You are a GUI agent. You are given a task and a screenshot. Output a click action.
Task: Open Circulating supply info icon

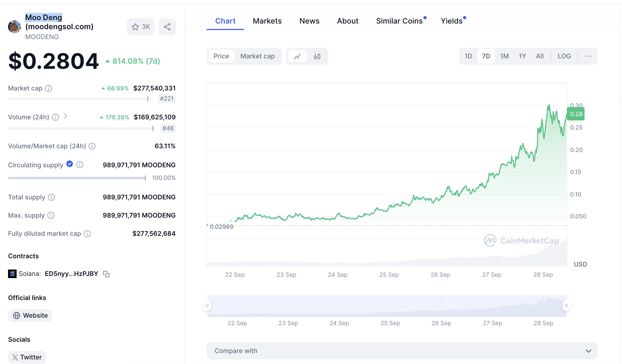click(x=80, y=165)
